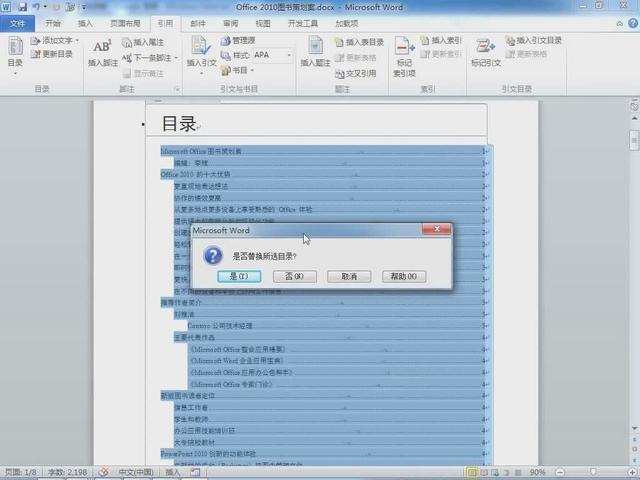Image resolution: width=640 pixels, height=480 pixels.
Task: Click 取消 Cancel in the dialog
Action: tap(349, 276)
